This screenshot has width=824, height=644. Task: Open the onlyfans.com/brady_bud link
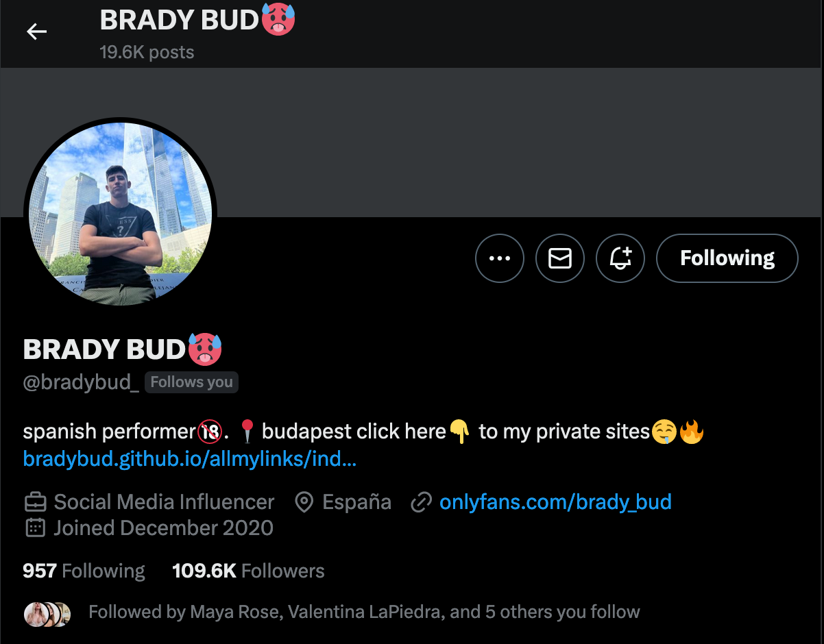pyautogui.click(x=555, y=502)
